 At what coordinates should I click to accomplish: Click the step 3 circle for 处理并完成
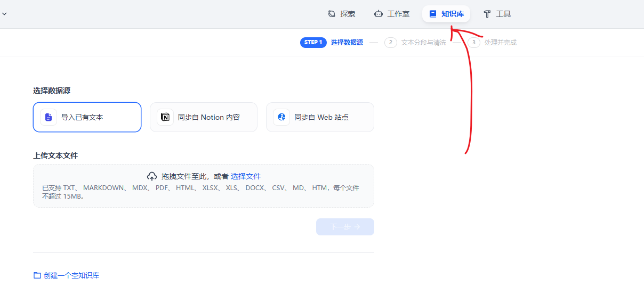point(474,43)
